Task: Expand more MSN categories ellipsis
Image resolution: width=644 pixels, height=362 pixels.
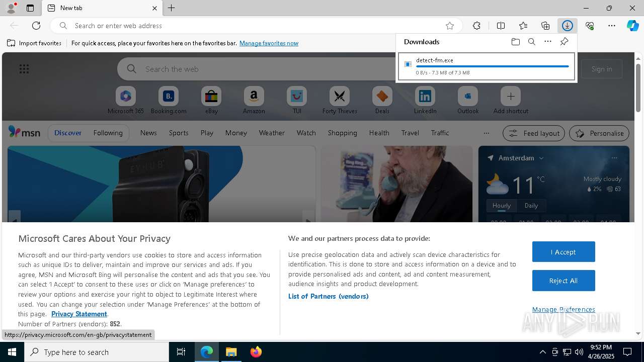Action: pos(486,133)
